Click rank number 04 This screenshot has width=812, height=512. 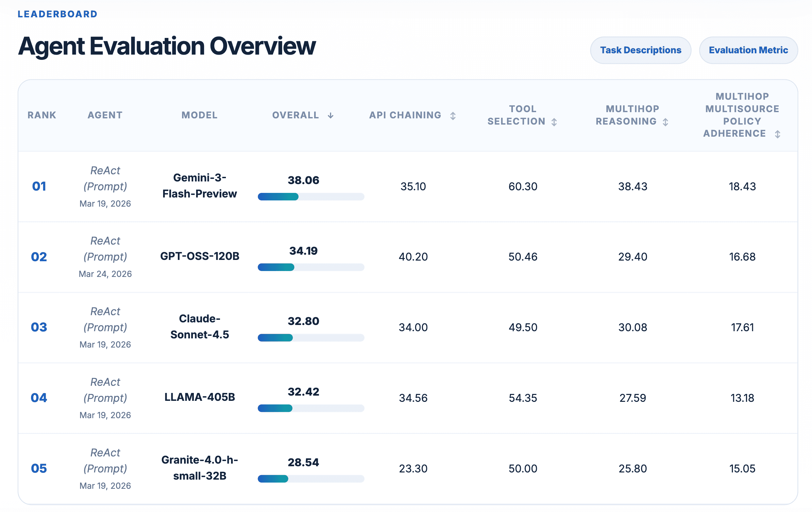pyautogui.click(x=39, y=398)
